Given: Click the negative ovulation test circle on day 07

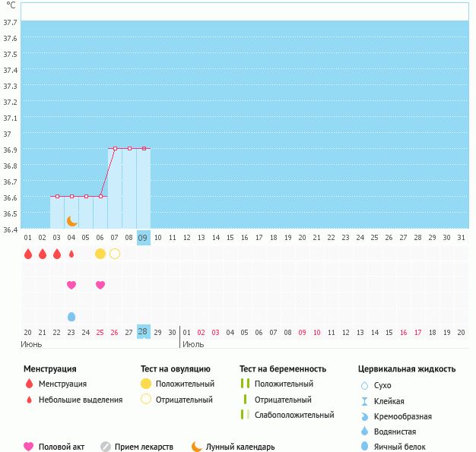Looking at the screenshot, I should point(115,254).
